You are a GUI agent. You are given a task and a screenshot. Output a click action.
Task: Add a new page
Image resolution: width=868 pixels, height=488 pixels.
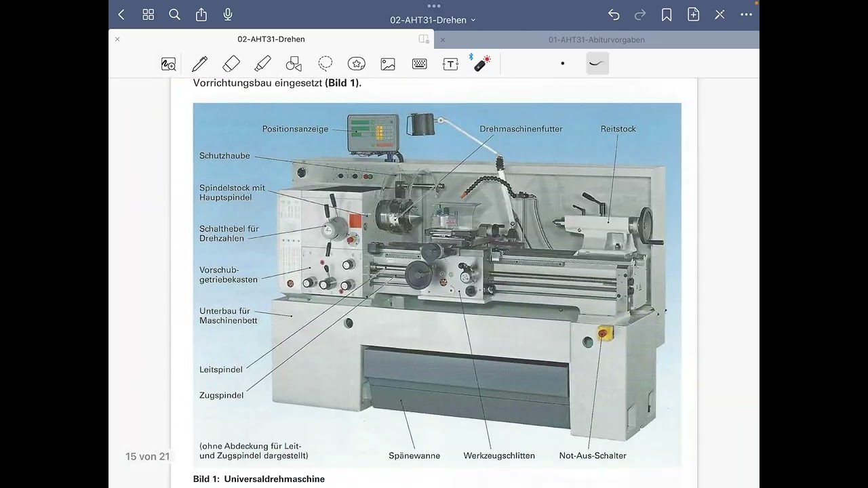point(693,15)
